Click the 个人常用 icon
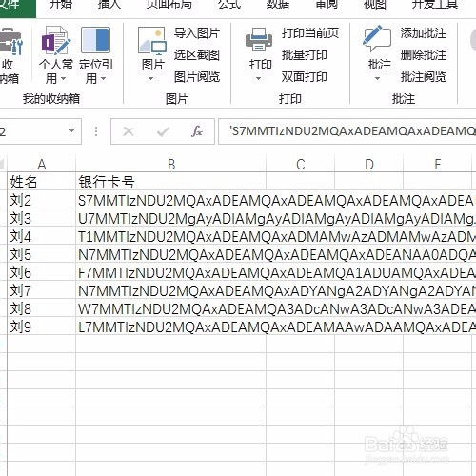Viewport: 476px width, 476px height. point(56,40)
